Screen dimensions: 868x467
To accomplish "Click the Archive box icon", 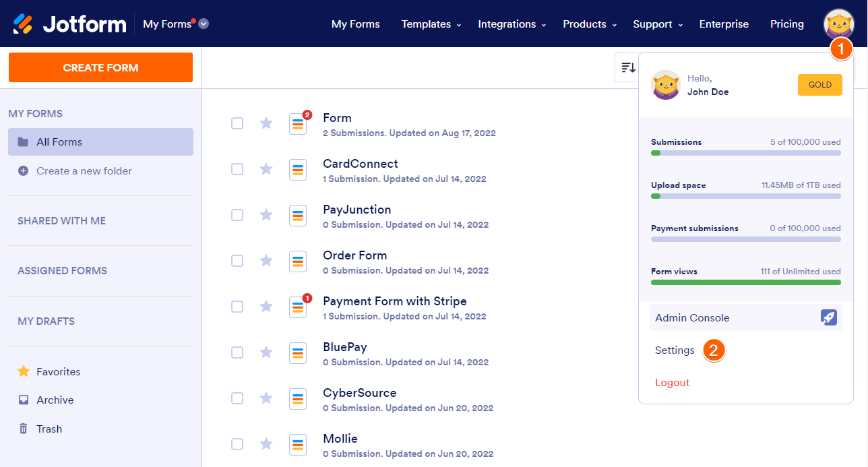I will pos(23,400).
